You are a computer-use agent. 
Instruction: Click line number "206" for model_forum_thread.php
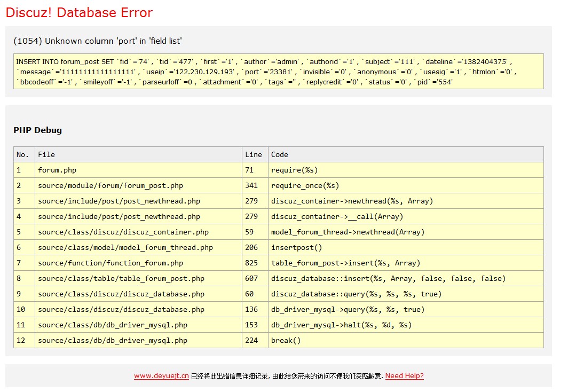[x=255, y=247]
